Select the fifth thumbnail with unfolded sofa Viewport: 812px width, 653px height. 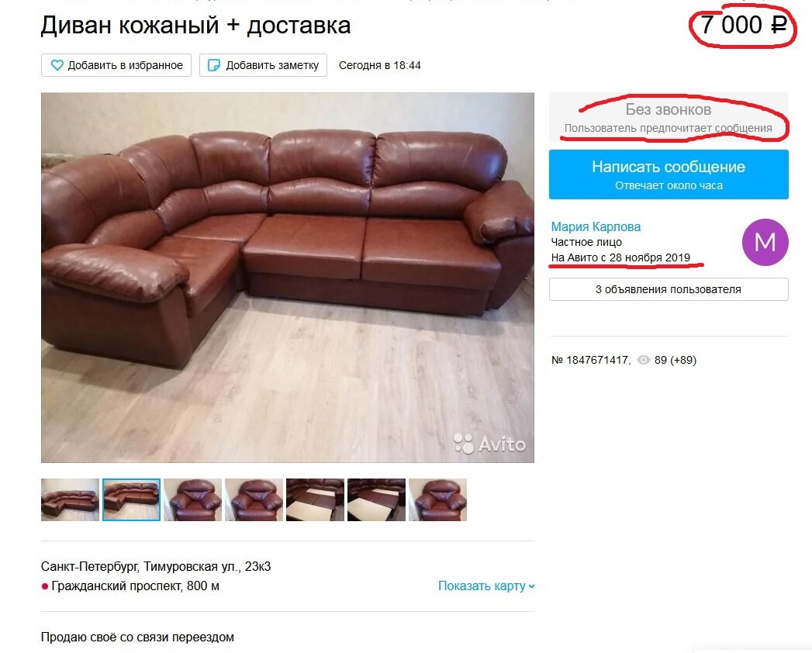pos(315,499)
